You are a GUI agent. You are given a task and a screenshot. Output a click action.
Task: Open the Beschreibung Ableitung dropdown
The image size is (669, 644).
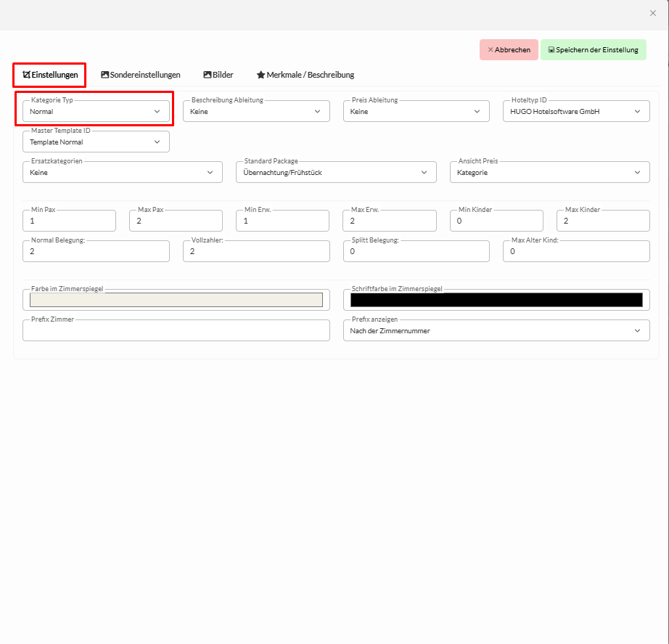coord(256,112)
